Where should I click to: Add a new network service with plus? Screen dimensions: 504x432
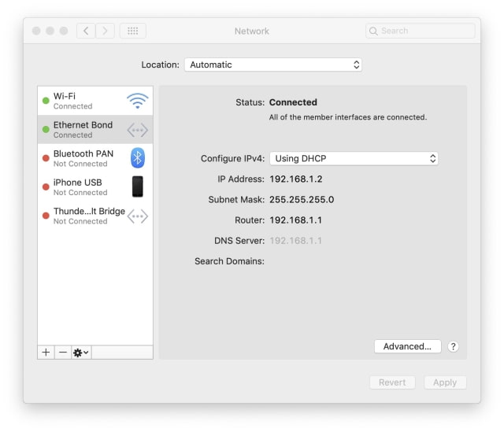click(46, 353)
